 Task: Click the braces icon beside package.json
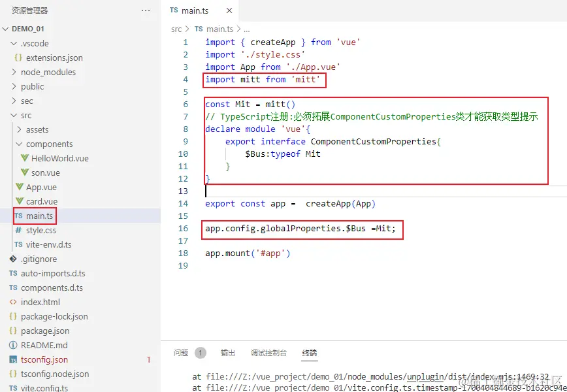tap(13, 331)
